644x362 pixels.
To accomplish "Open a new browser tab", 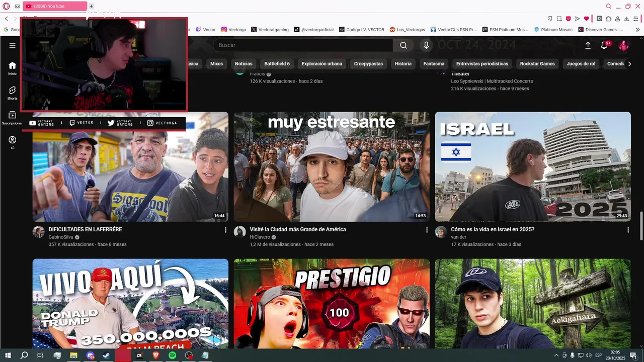I will tap(91, 6).
